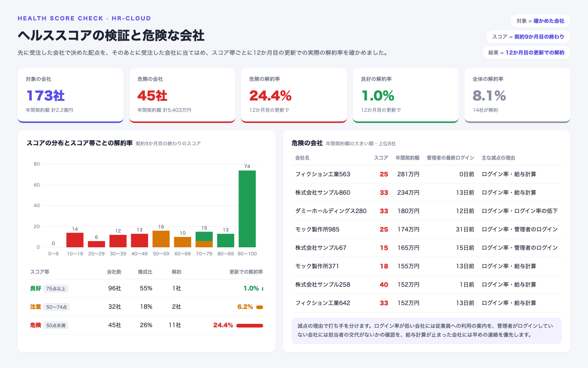The height and width of the screenshot is (368, 588).
Task: Click the green 90〜100 bar in chart
Action: [x=247, y=209]
